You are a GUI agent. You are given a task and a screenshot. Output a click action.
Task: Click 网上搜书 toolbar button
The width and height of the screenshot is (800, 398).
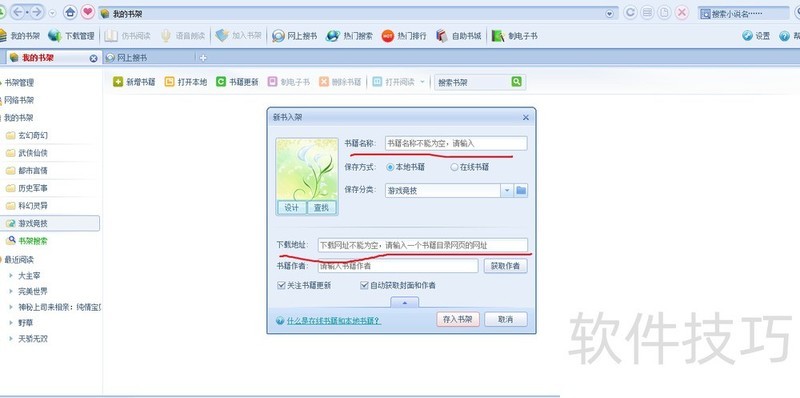click(294, 36)
